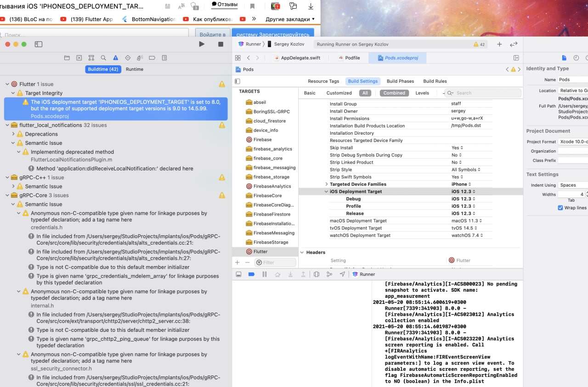Hide the navigator sidebar with the toolbar icon
This screenshot has width=588, height=387.
coord(39,44)
